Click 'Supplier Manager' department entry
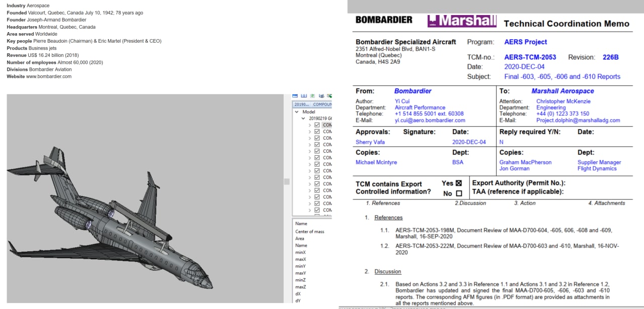This screenshot has width=644, height=309. (x=599, y=162)
